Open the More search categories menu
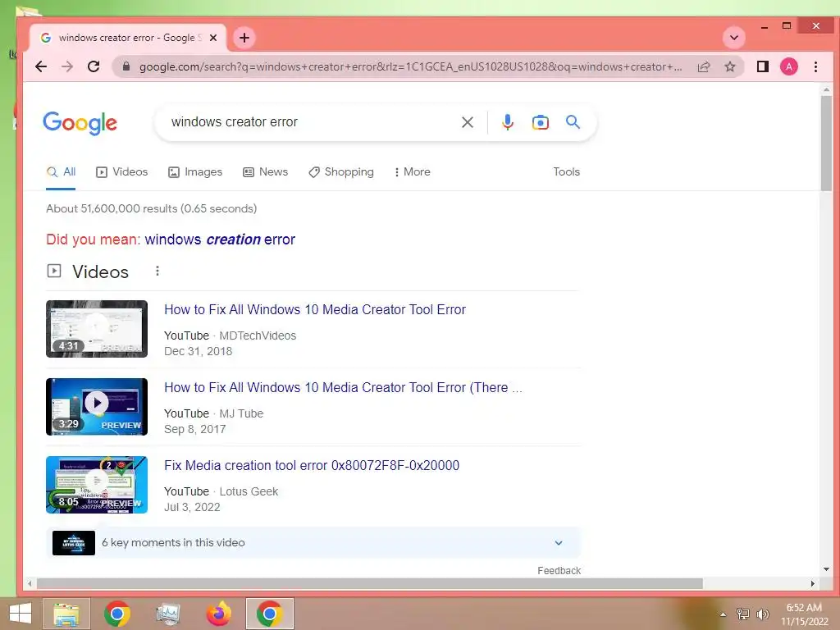840x630 pixels. point(412,172)
